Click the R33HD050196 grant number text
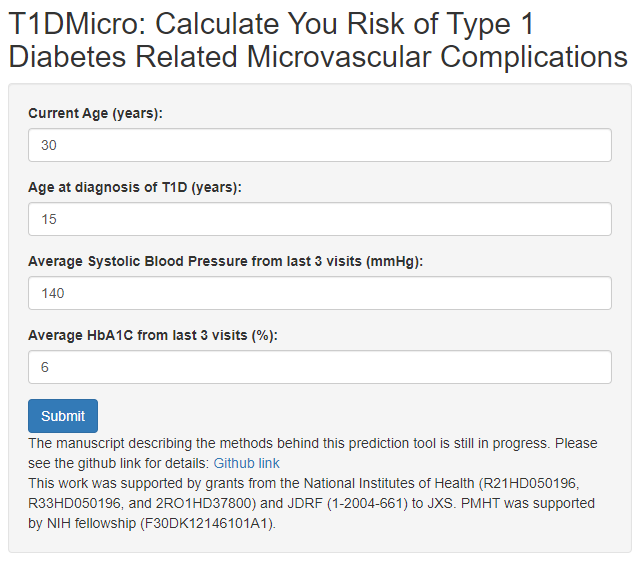639x563 pixels. pyautogui.click(x=75, y=503)
